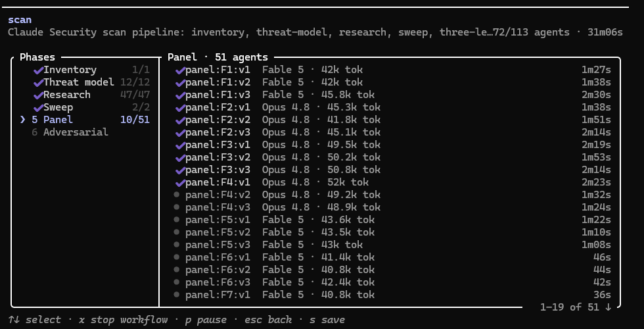Viewport: 644px width, 329px height.
Task: Click the checkmark icon on panel:F2:v1
Action: pyautogui.click(x=180, y=108)
